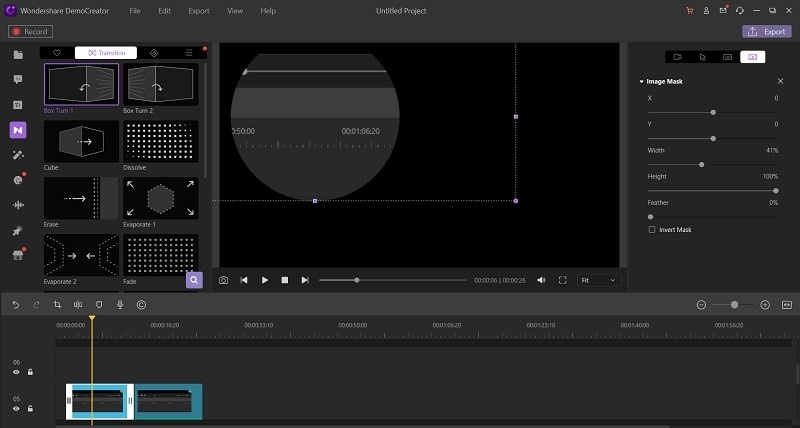The width and height of the screenshot is (800, 428).
Task: Open the stickers panel in sidebar
Action: [x=18, y=180]
